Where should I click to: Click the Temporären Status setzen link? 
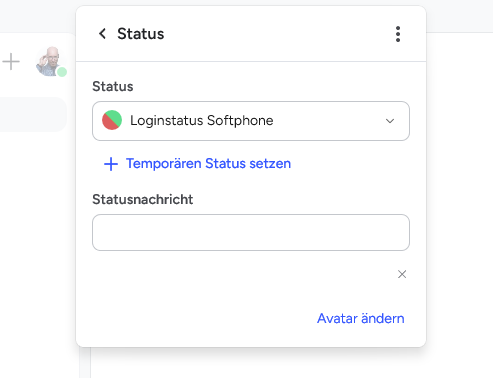point(208,163)
